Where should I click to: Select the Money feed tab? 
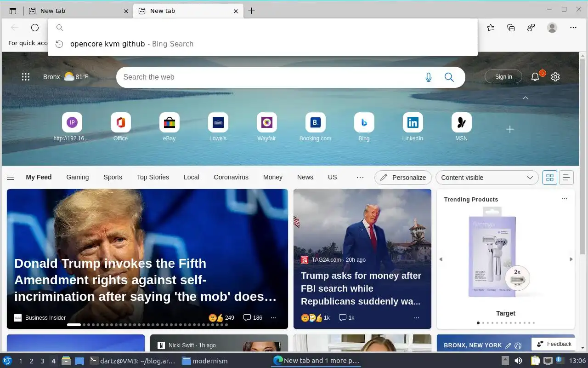pyautogui.click(x=273, y=177)
